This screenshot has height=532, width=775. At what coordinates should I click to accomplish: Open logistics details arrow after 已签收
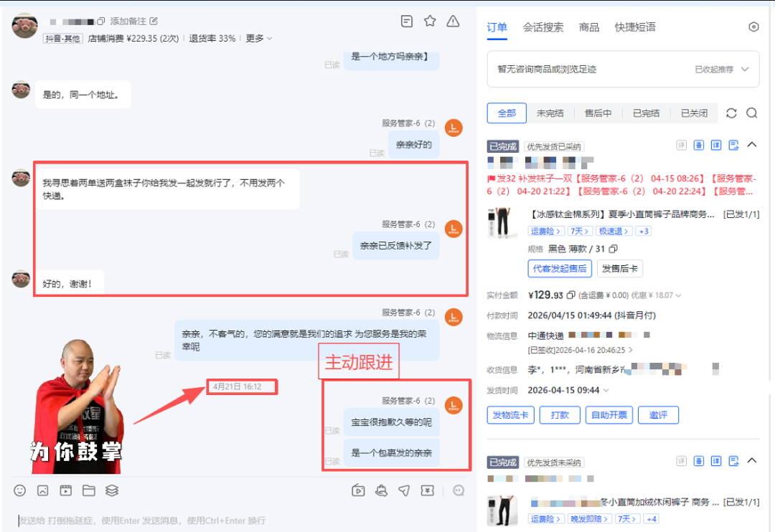[630, 350]
